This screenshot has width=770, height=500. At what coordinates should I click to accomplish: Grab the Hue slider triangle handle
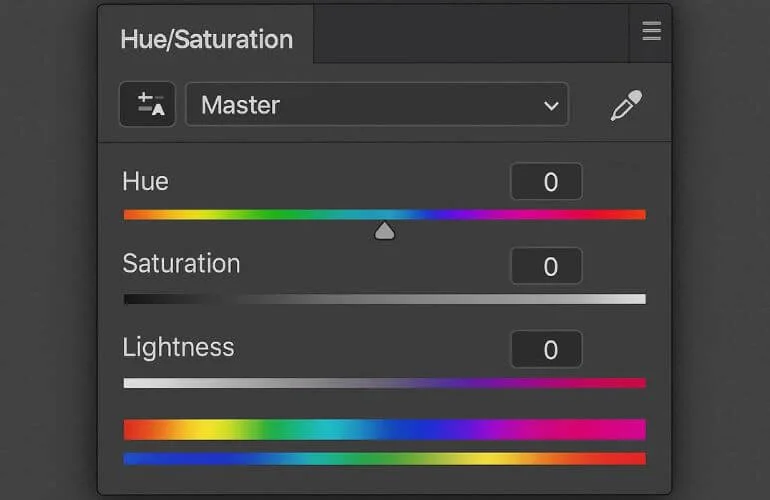point(384,232)
